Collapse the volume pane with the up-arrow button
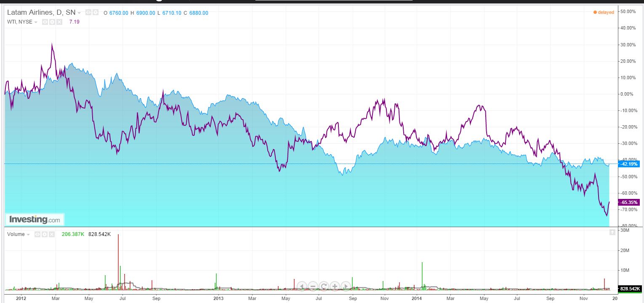Image resolution: width=644 pixels, height=303 pixels. 612,233
